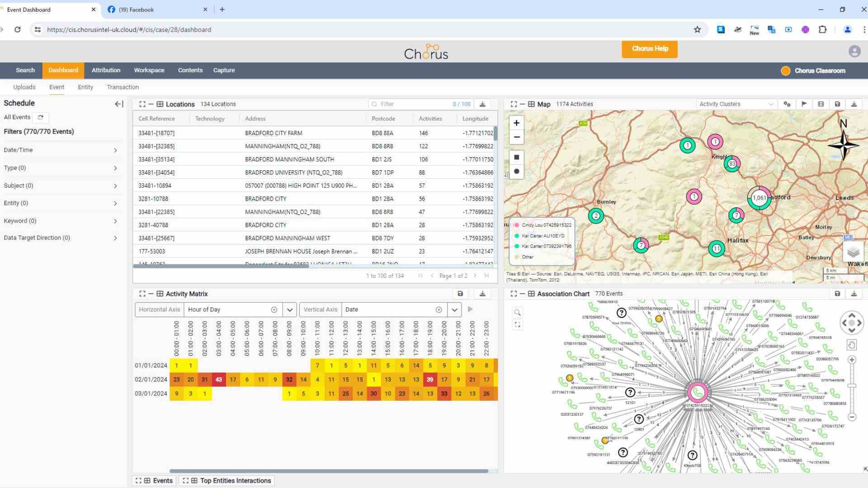Image resolution: width=868 pixels, height=488 pixels.
Task: Toggle Kai Carter AU10EYD legend entry
Action: click(x=539, y=236)
